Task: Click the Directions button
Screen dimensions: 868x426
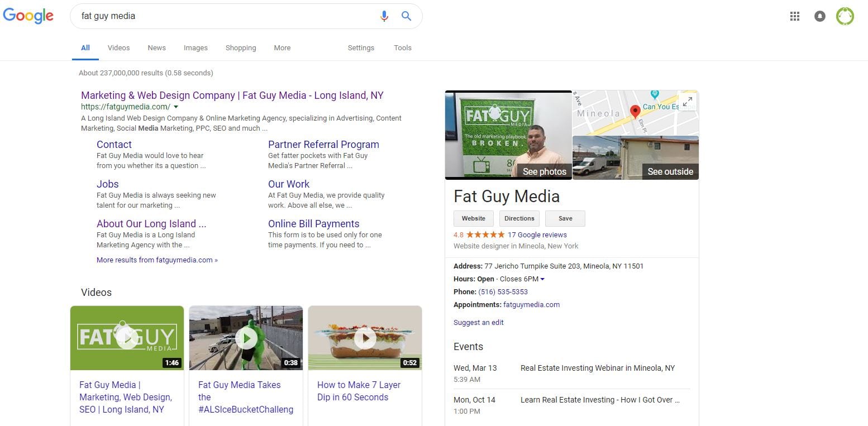Action: pos(519,218)
